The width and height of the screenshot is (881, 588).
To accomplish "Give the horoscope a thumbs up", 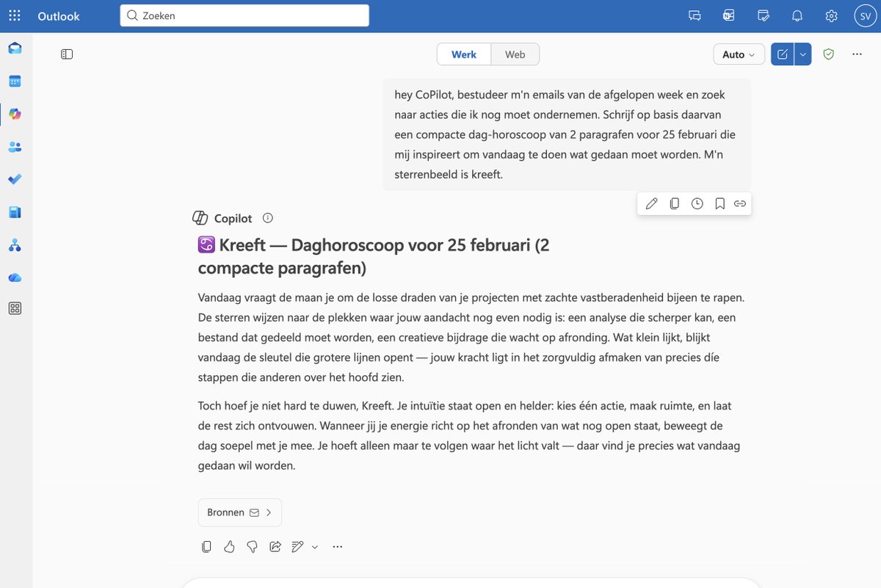I will click(x=229, y=546).
